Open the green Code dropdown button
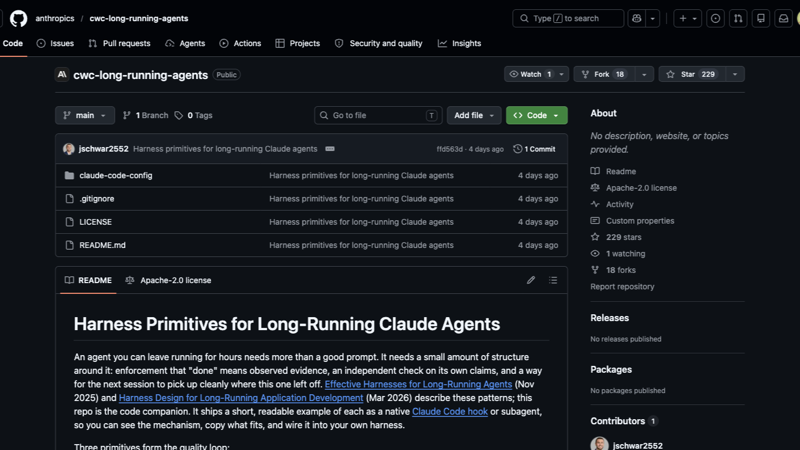Screen dimensions: 800x450 pyautogui.click(x=536, y=115)
